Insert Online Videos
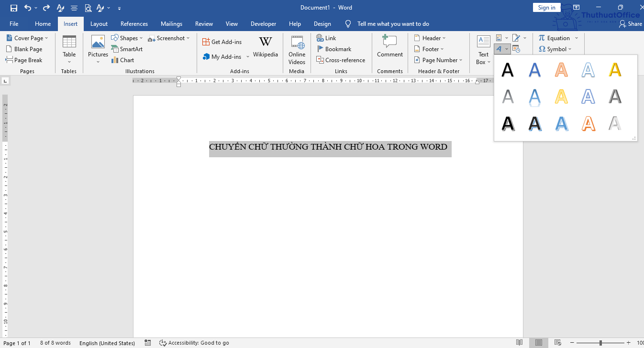This screenshot has height=348, width=644. click(297, 50)
